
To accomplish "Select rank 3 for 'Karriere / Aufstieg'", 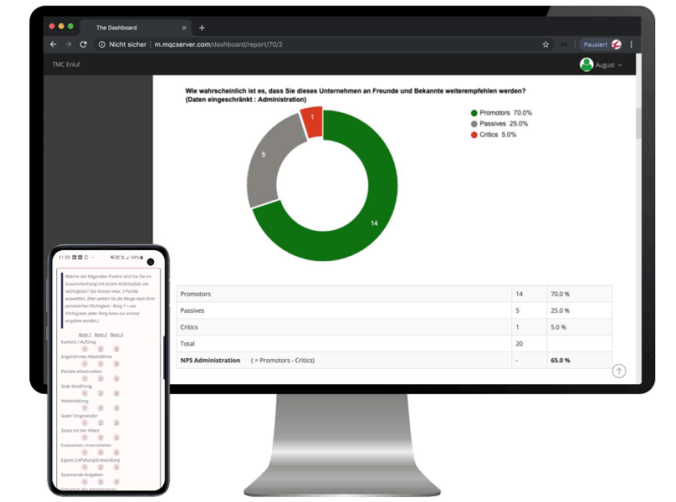I will (x=116, y=349).
